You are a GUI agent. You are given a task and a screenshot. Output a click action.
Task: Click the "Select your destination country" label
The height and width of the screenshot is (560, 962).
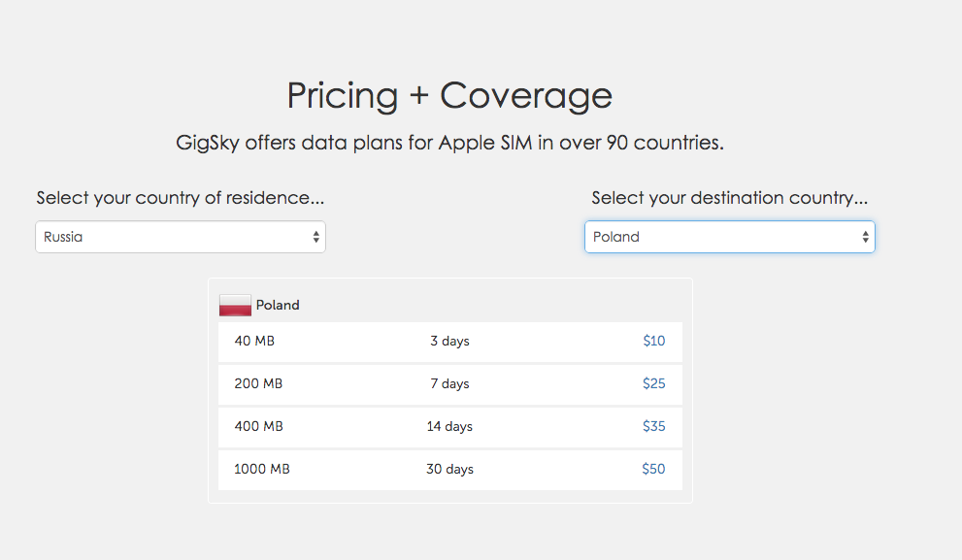[x=729, y=198]
